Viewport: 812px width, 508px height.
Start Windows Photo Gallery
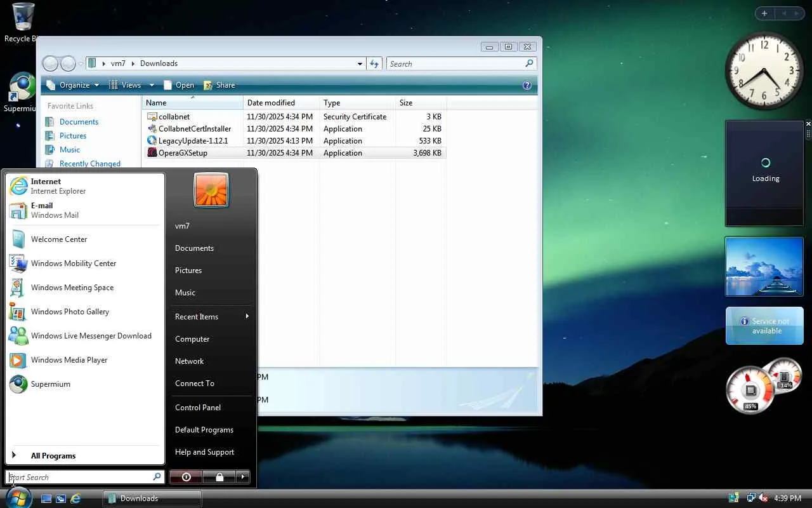(85, 312)
